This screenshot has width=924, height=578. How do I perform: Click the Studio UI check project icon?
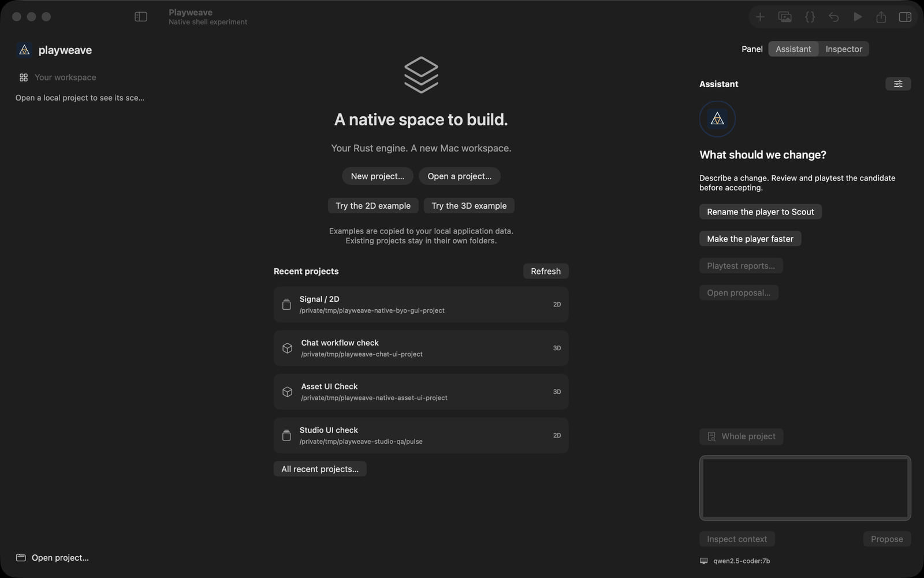tap(286, 435)
